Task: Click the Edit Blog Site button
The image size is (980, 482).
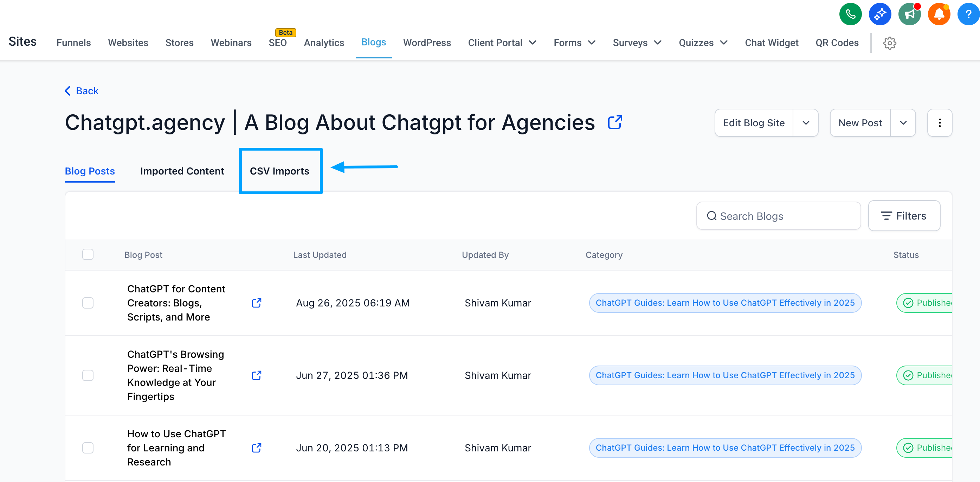Action: click(754, 122)
